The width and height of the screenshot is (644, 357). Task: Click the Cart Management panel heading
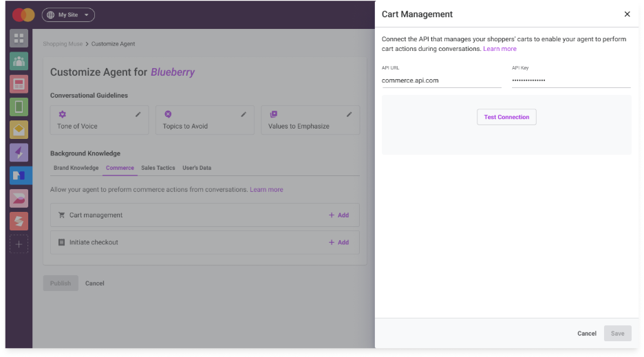[417, 14]
